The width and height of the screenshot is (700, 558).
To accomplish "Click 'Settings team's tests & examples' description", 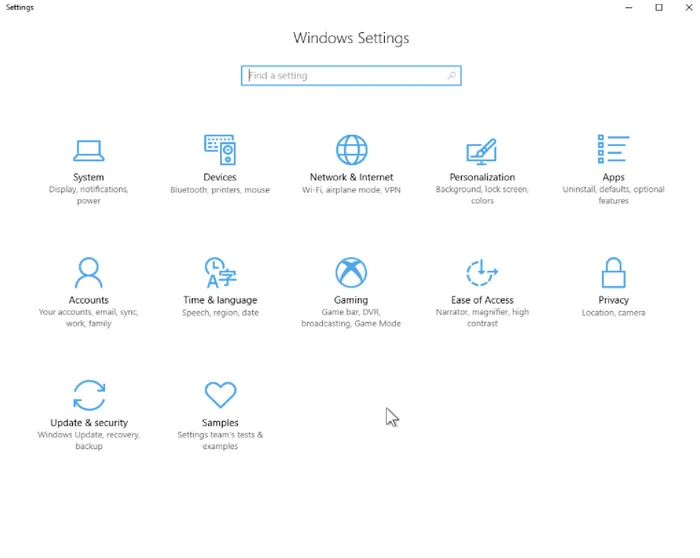I will click(x=220, y=441).
